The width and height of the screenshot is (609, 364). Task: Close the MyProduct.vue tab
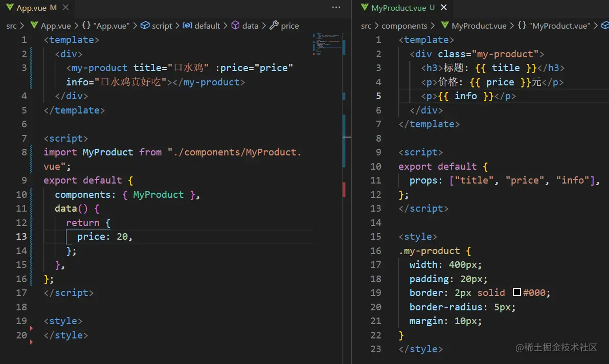coord(444,7)
